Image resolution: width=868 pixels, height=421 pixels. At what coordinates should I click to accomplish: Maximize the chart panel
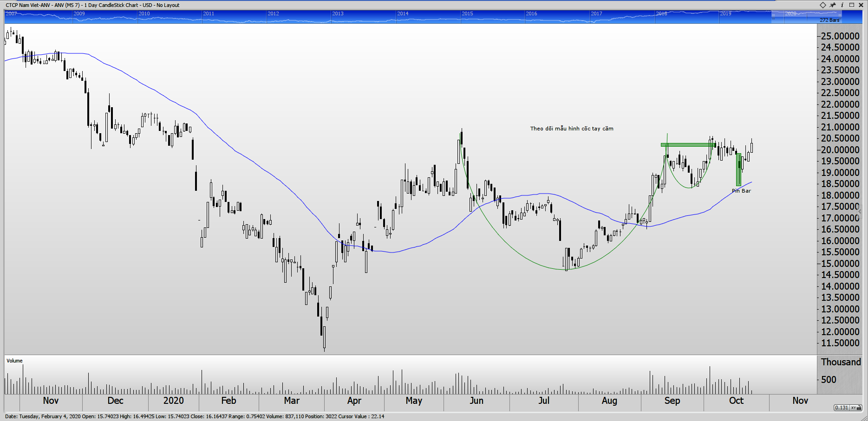(852, 5)
